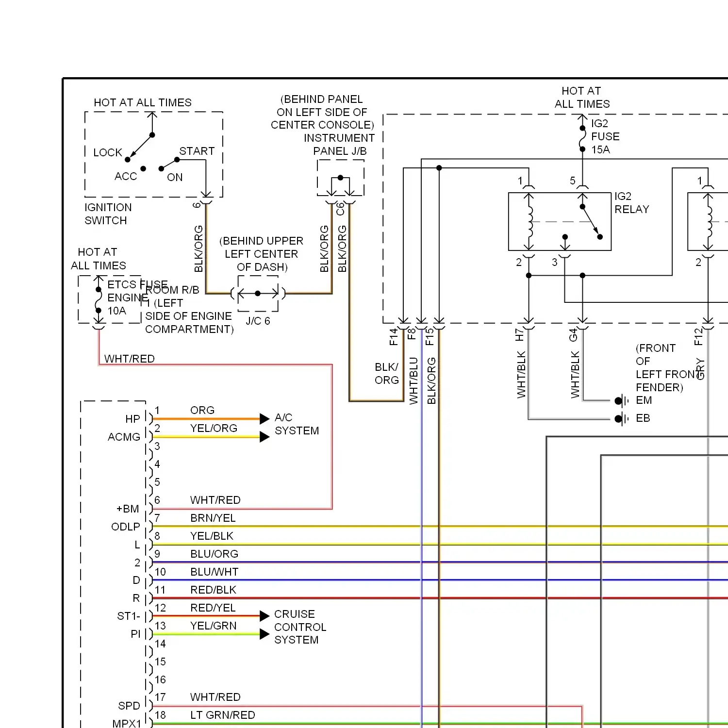The image size is (728, 728).
Task: Click the BLU/WHT wire label
Action: click(214, 572)
